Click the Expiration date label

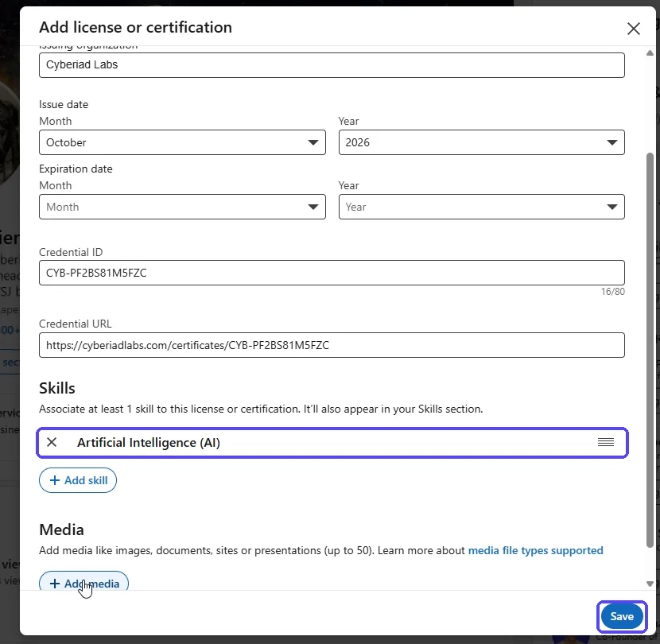coord(76,169)
